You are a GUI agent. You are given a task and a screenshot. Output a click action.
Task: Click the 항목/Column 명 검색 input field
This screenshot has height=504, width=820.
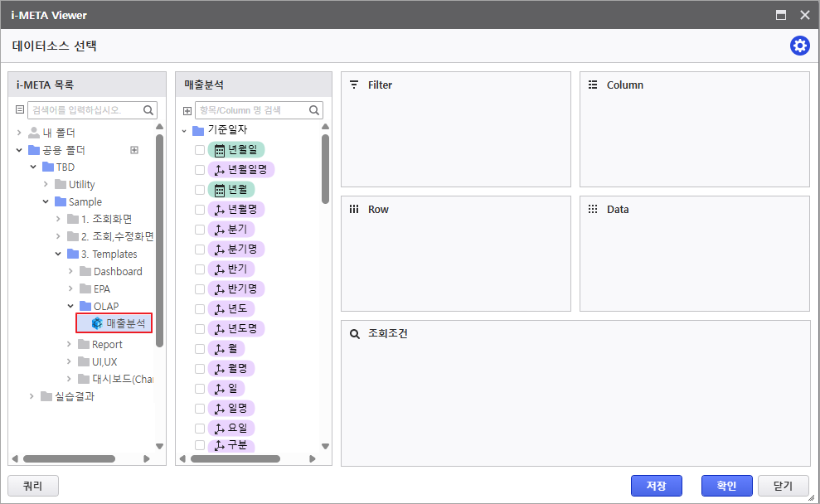coord(250,110)
